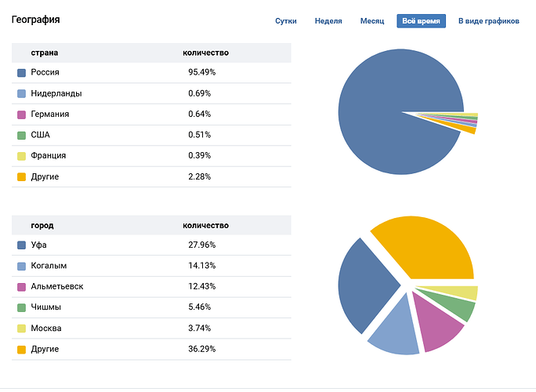Select the Всё время tab
Image resolution: width=536 pixels, height=392 pixels.
pyautogui.click(x=421, y=21)
